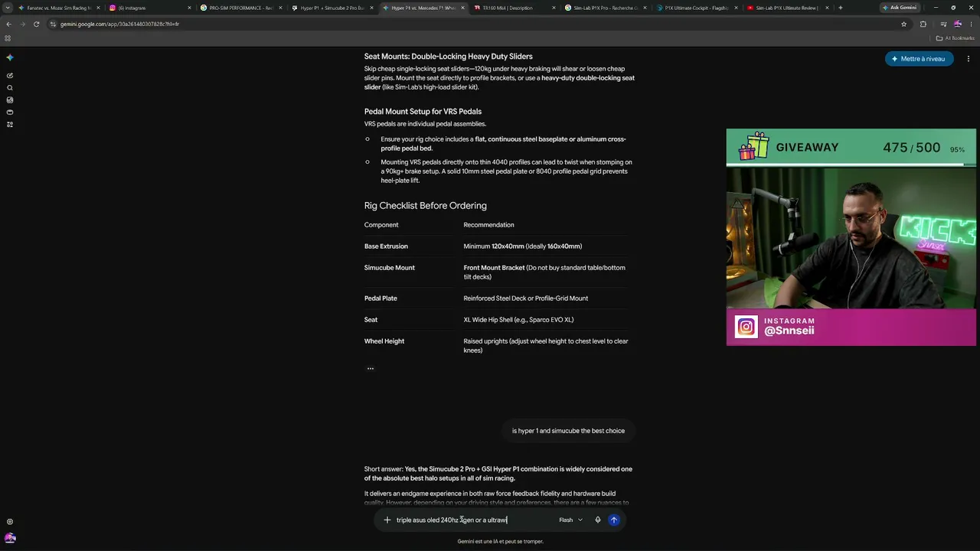The height and width of the screenshot is (551, 980).
Task: Switch to the TR160 Mk4 Description tab
Action: click(514, 8)
